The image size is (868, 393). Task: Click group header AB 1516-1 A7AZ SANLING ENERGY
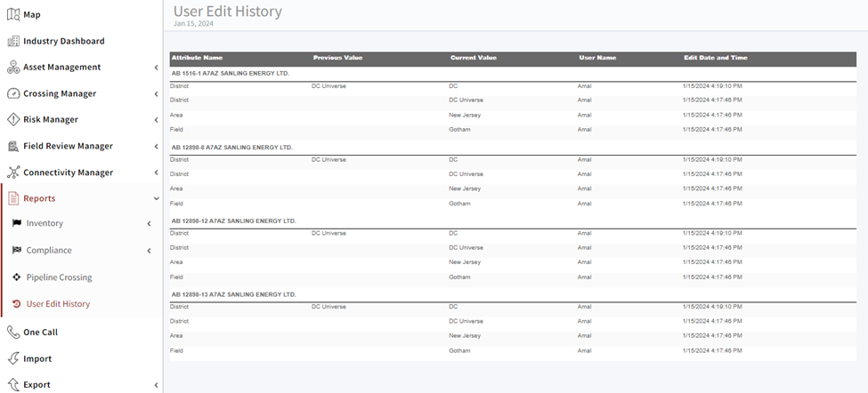(231, 73)
